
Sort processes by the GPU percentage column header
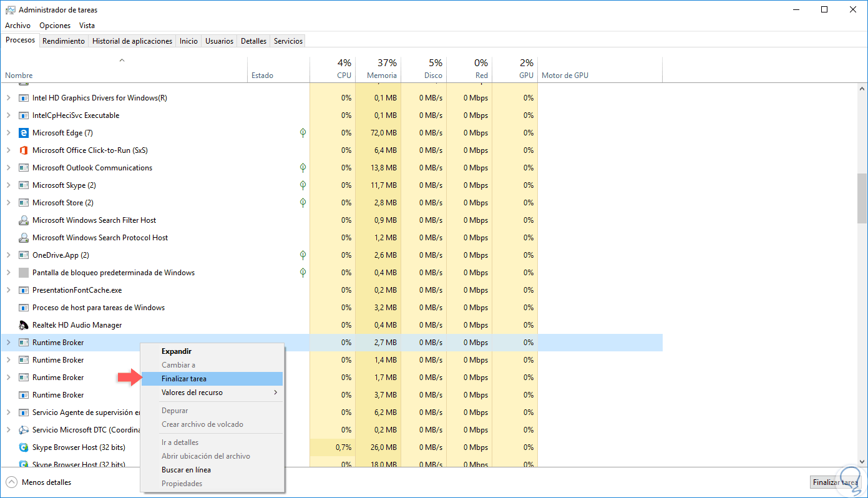click(515, 69)
